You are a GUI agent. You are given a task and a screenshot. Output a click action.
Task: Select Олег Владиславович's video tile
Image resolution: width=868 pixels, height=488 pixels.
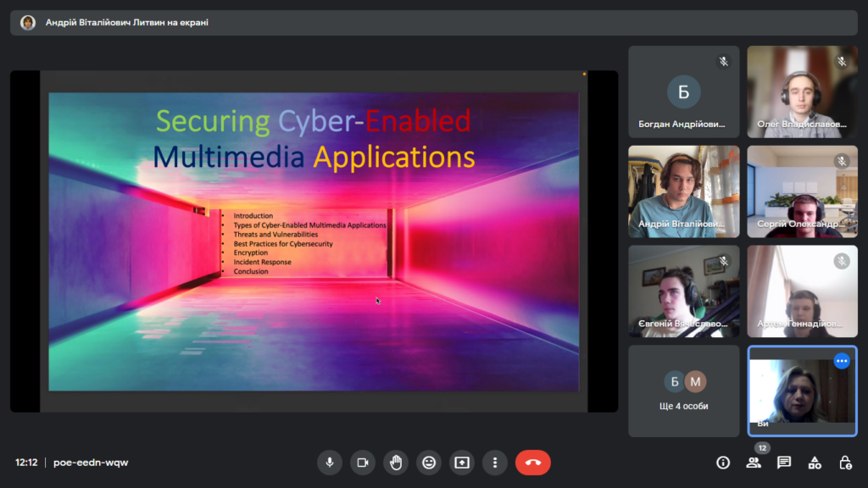[802, 91]
